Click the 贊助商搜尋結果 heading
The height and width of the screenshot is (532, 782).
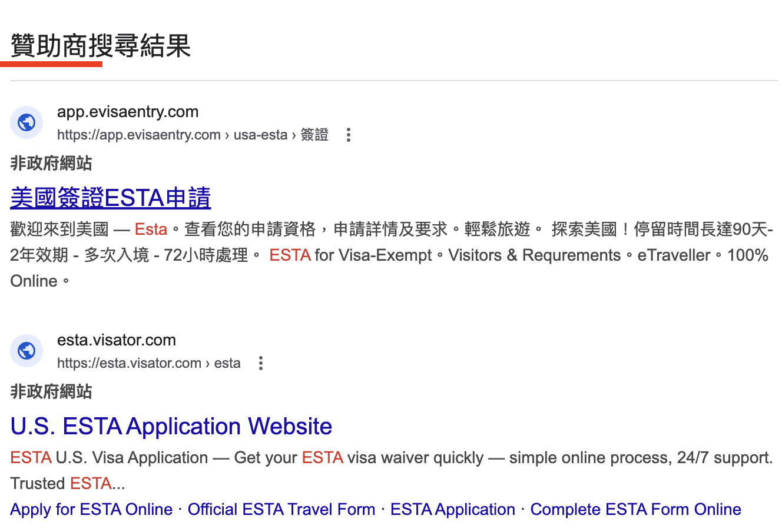coord(101,46)
